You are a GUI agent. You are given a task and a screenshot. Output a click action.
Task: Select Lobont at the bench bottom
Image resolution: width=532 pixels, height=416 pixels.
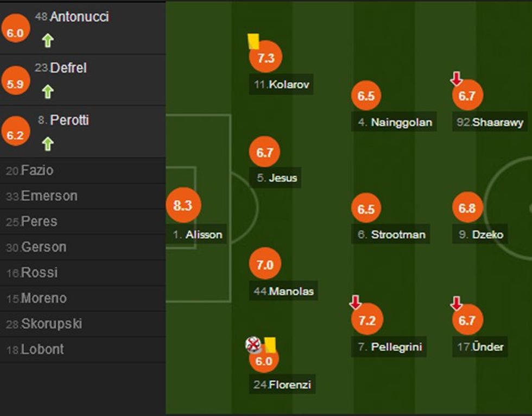[42, 350]
